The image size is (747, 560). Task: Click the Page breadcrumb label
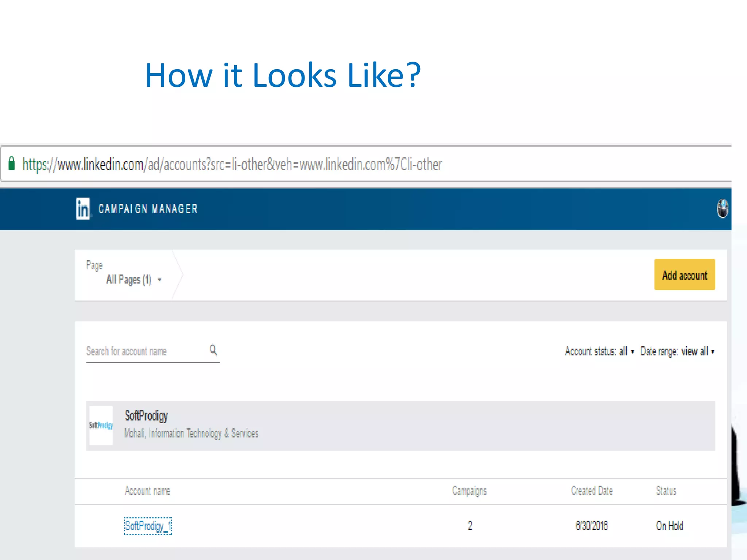click(94, 265)
